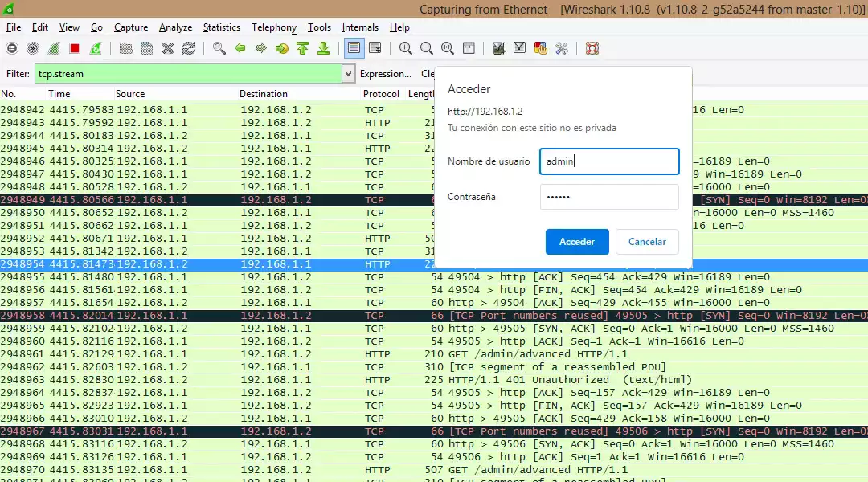Select packet 2948958 port numbers reused row

click(x=434, y=316)
